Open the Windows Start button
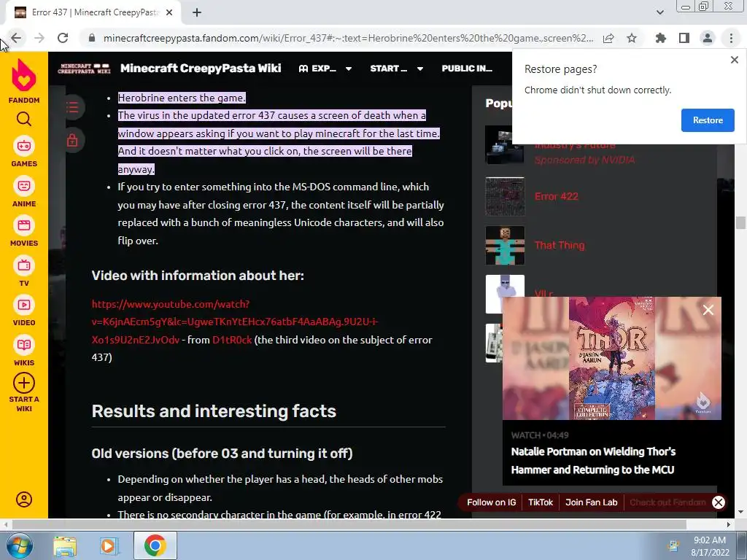 click(x=19, y=545)
